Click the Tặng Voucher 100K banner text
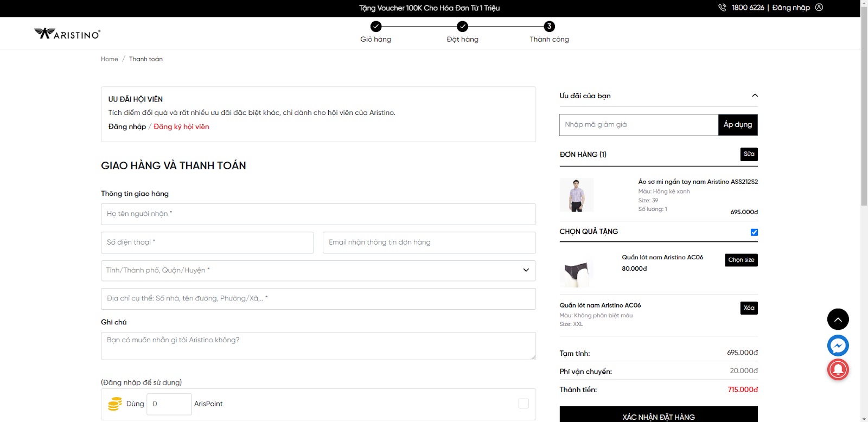 tap(429, 8)
